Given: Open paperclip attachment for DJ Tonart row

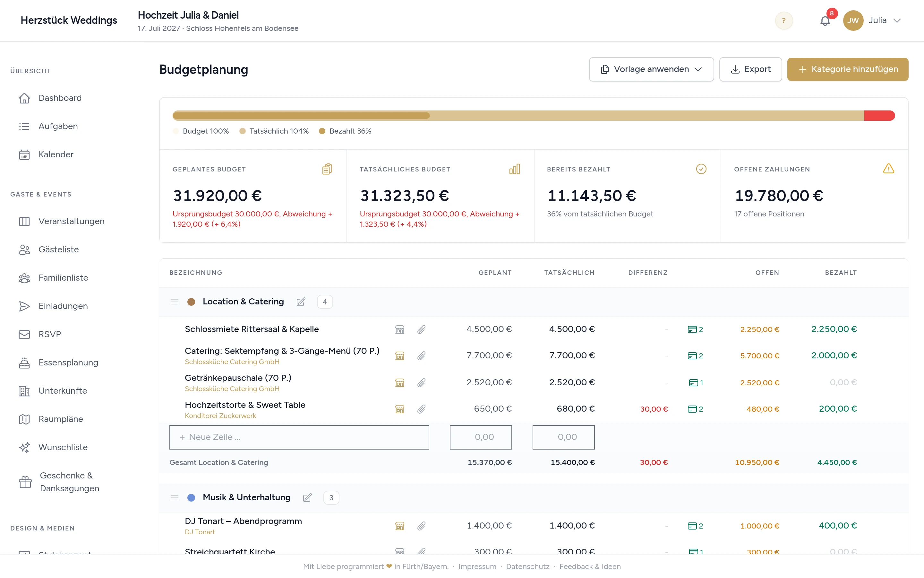Looking at the screenshot, I should pos(421,526).
